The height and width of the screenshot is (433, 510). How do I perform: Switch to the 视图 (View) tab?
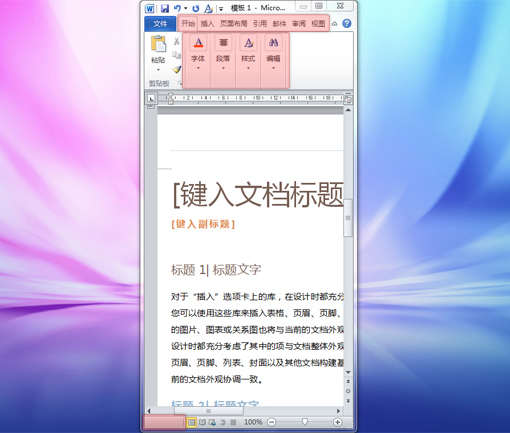pyautogui.click(x=318, y=24)
